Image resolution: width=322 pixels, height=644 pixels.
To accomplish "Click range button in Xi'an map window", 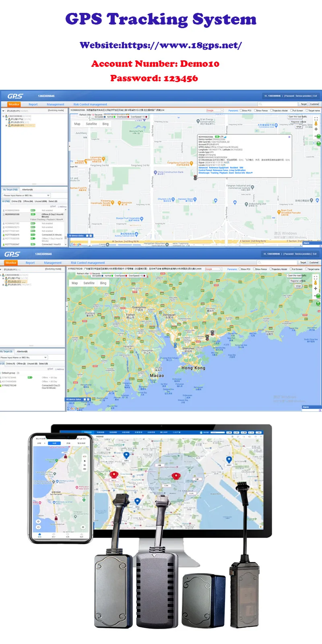I will pos(299,126).
